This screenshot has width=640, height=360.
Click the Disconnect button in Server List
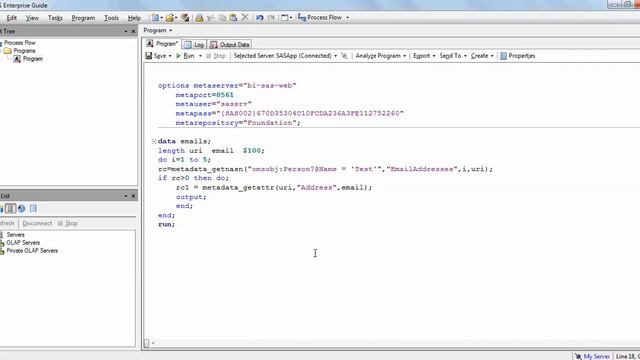click(x=37, y=223)
